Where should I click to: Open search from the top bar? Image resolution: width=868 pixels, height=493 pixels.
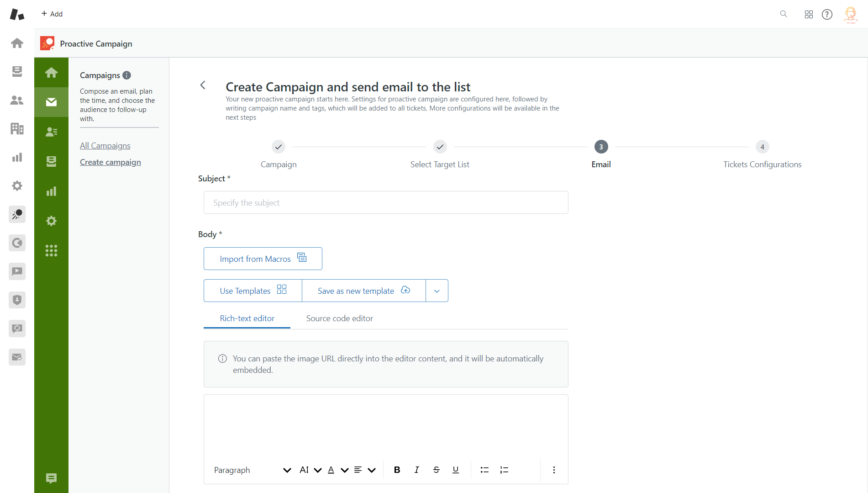coord(783,14)
